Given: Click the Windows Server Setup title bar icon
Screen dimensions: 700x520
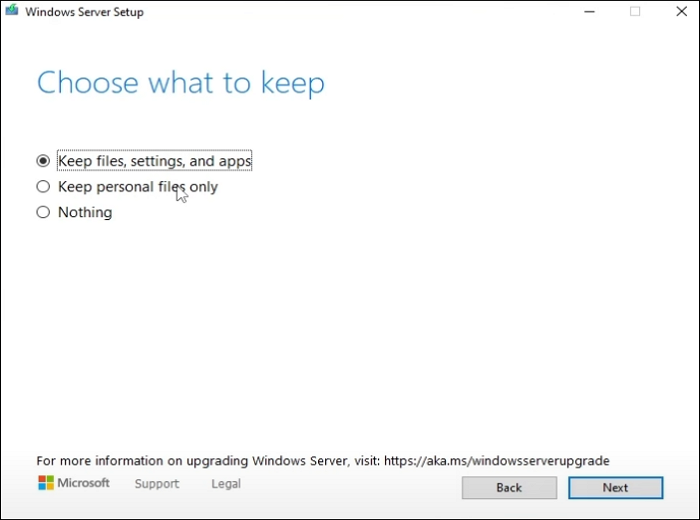Looking at the screenshot, I should pyautogui.click(x=13, y=12).
